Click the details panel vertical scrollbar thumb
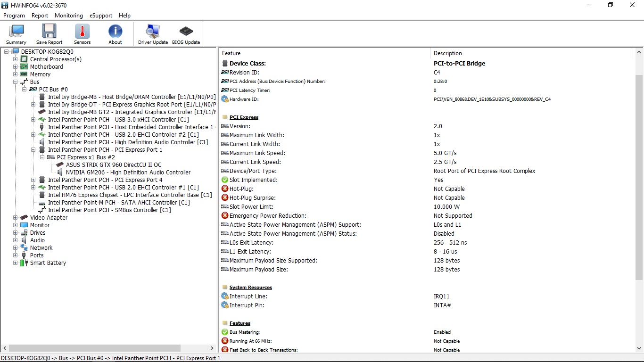644x362 pixels. pos(639,177)
